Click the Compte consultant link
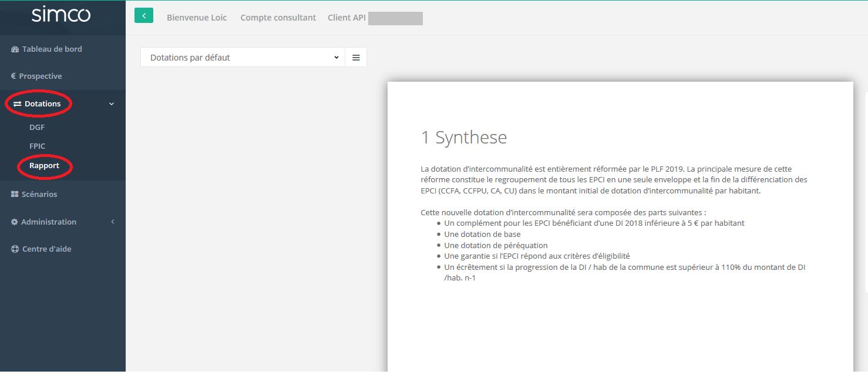Screen dimensions: 868x381 click(278, 18)
